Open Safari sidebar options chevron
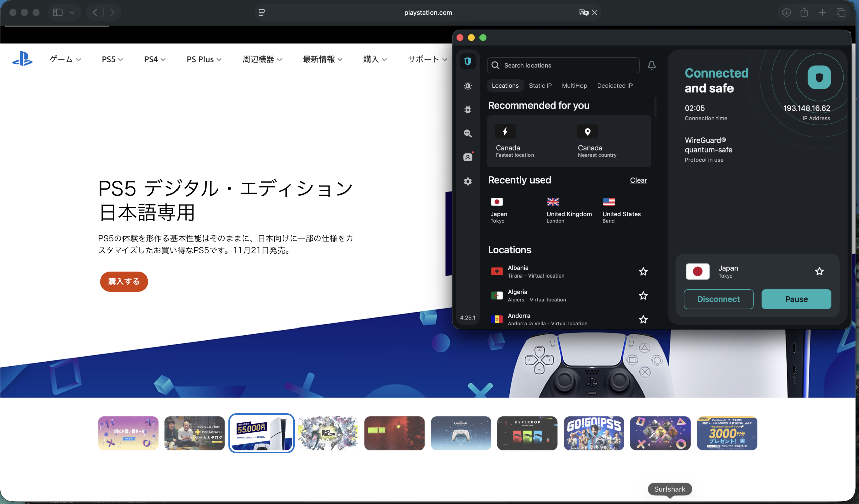The image size is (859, 504). pyautogui.click(x=72, y=13)
